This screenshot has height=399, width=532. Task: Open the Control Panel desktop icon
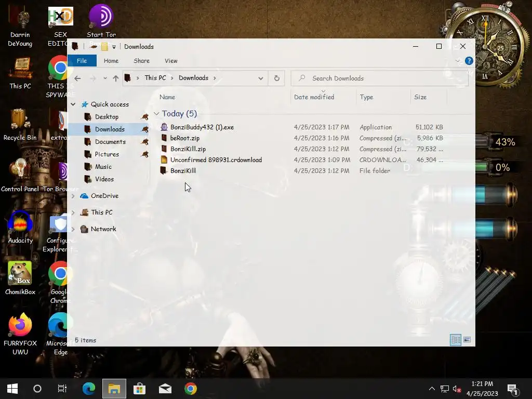(x=20, y=176)
